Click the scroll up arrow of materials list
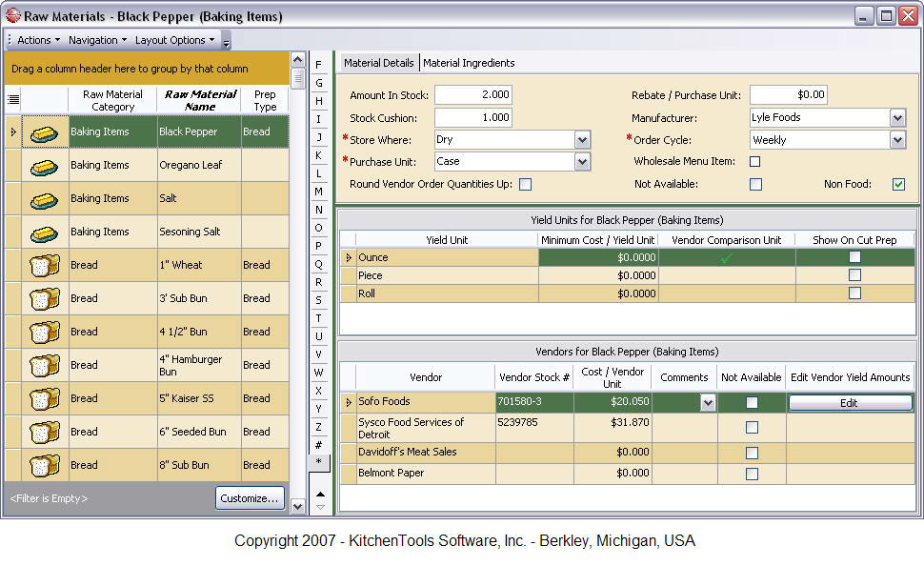Image resolution: width=924 pixels, height=566 pixels. tap(297, 59)
